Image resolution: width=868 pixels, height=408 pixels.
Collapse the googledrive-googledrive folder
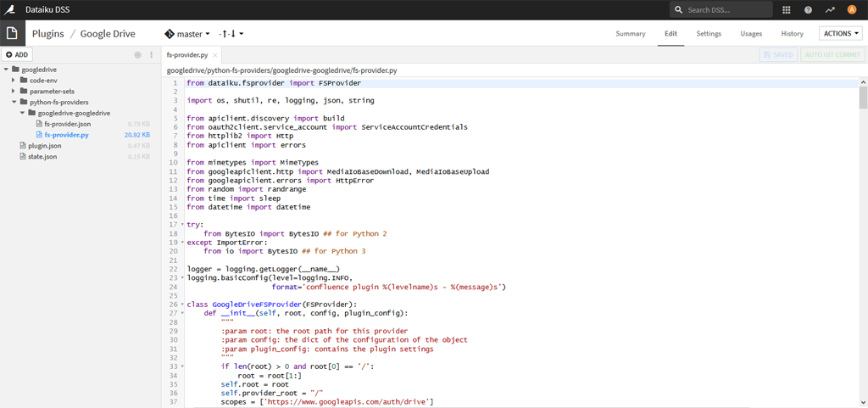[21, 113]
